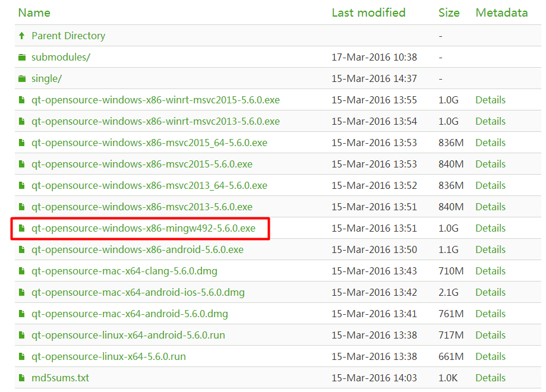Download qt-opensource-windows-x86-mingw492-5.6.0.exe
The width and height of the screenshot is (546, 392).
143,228
